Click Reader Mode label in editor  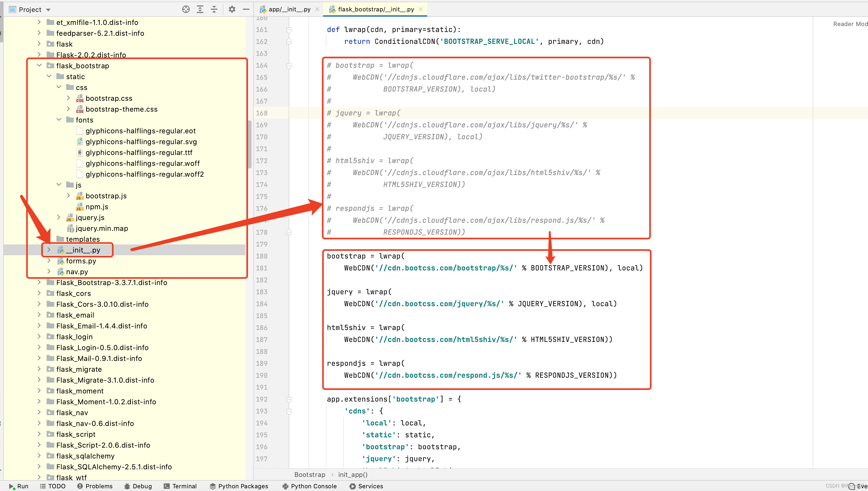[850, 24]
